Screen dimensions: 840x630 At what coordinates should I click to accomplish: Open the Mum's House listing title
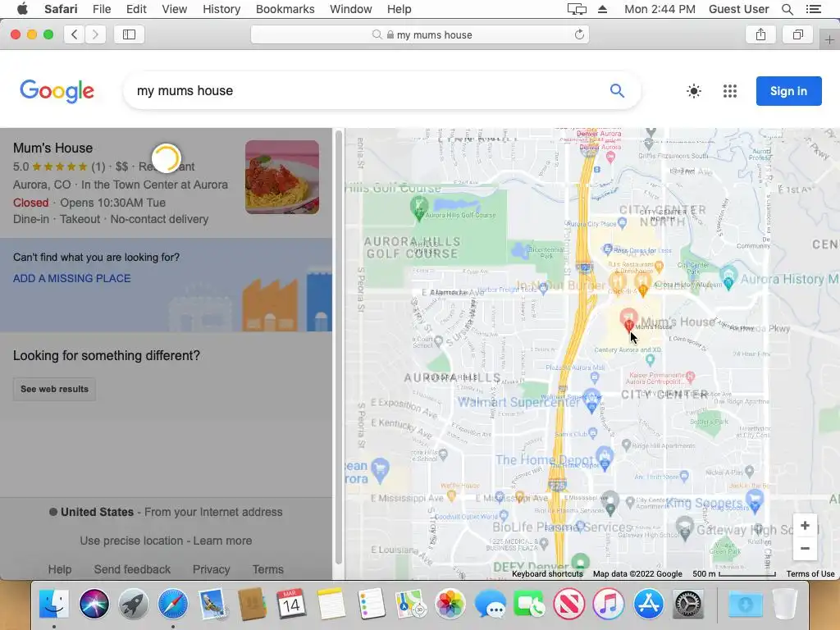(52, 148)
